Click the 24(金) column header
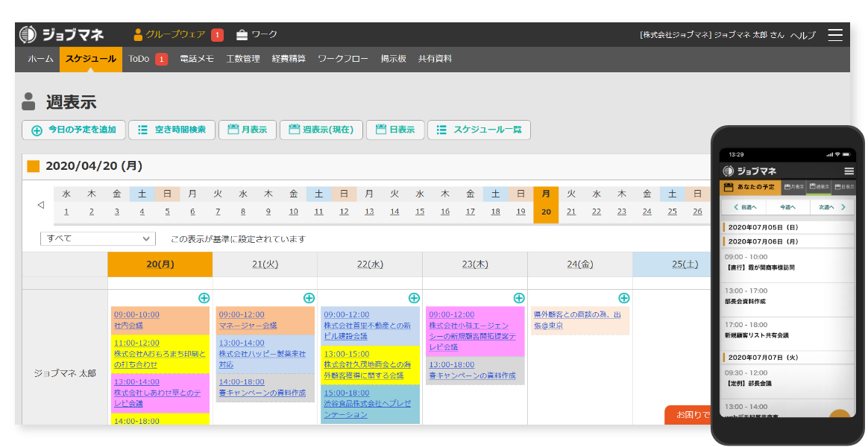This screenshot has width=868, height=447. click(580, 264)
